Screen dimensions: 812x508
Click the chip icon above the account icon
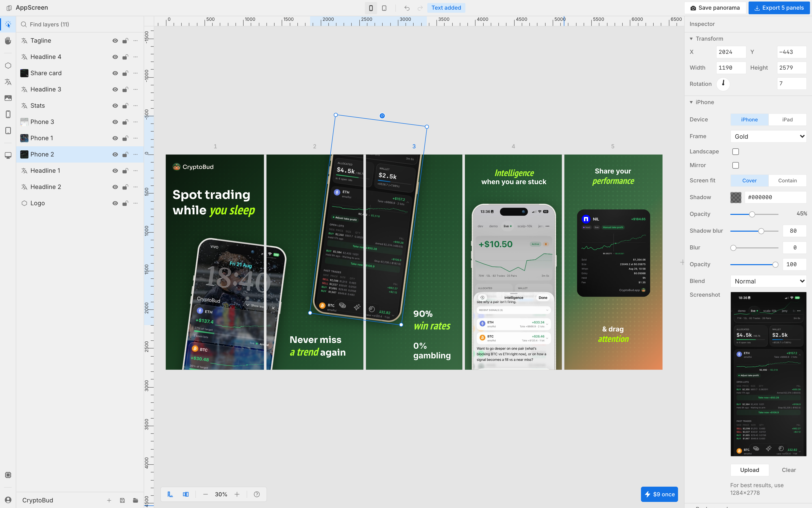click(x=8, y=475)
